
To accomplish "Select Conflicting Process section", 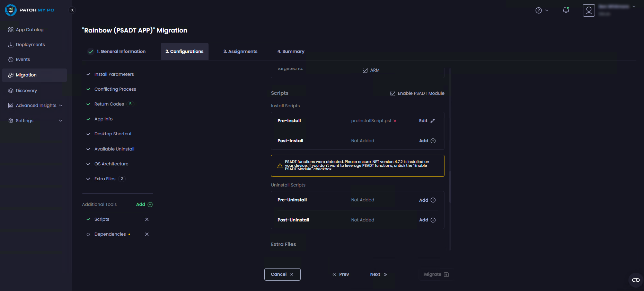I will tap(115, 89).
